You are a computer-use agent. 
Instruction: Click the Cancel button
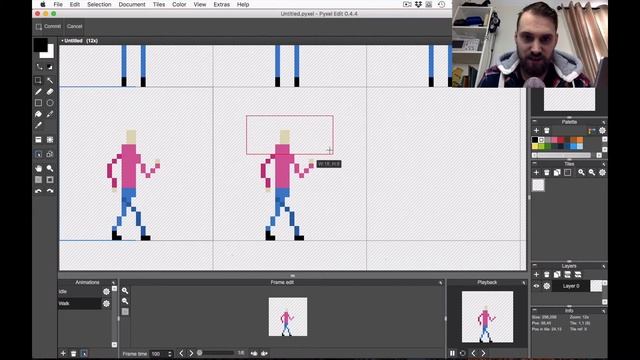point(74,27)
